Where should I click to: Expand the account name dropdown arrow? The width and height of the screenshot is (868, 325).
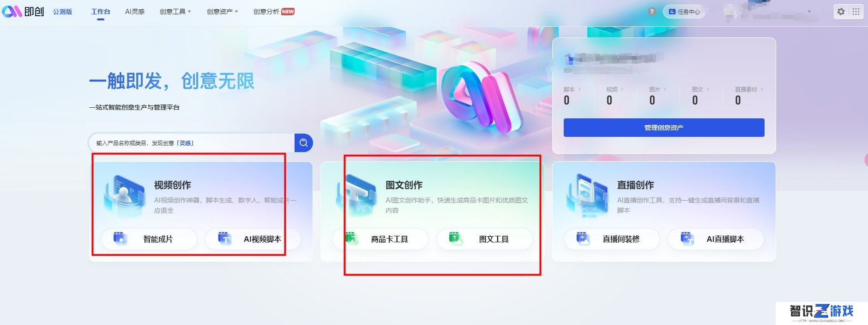coord(809,12)
